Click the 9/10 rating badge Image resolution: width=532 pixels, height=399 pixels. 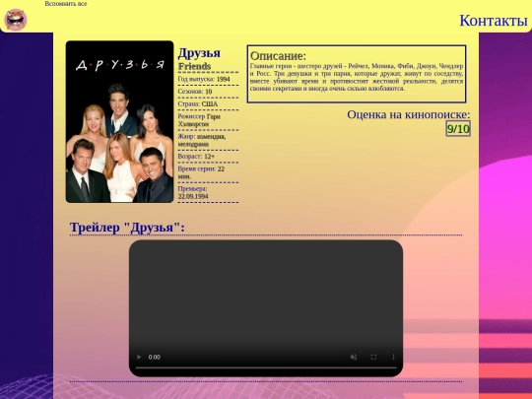(x=458, y=129)
